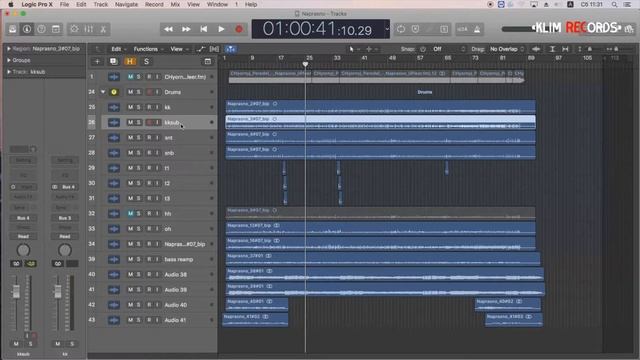The image size is (640, 360).
Task: Toggle Waveform vertical zoom icon
Action: [536, 49]
